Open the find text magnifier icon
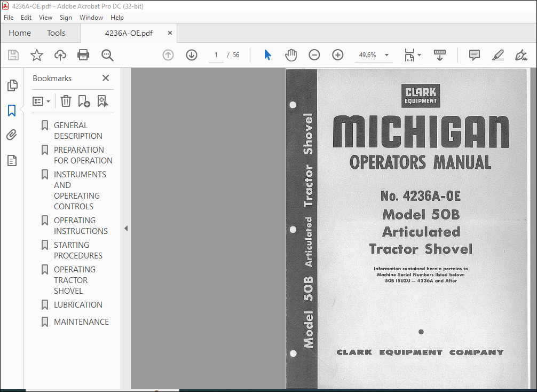Screen dimensions: 537x392 (107, 55)
